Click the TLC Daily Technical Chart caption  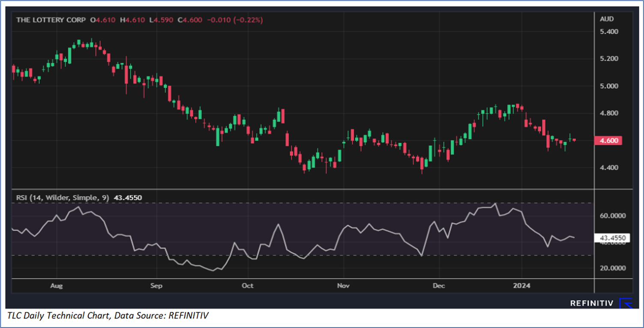108,316
